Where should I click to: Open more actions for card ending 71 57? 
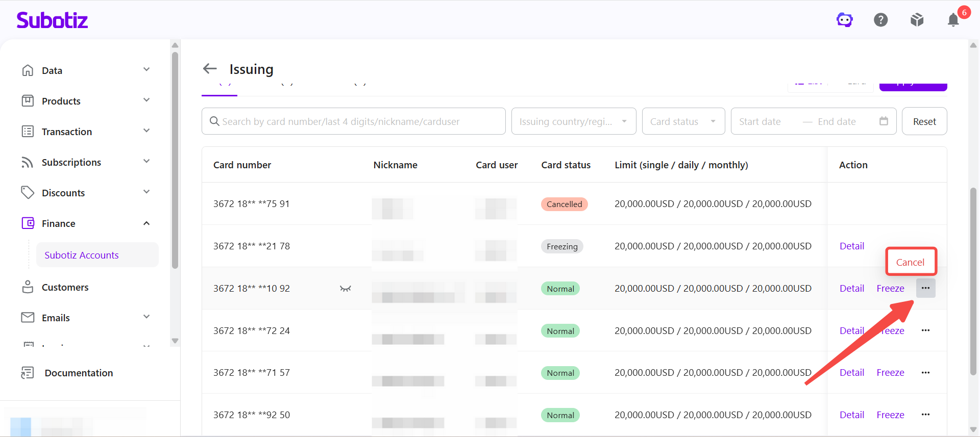(925, 373)
